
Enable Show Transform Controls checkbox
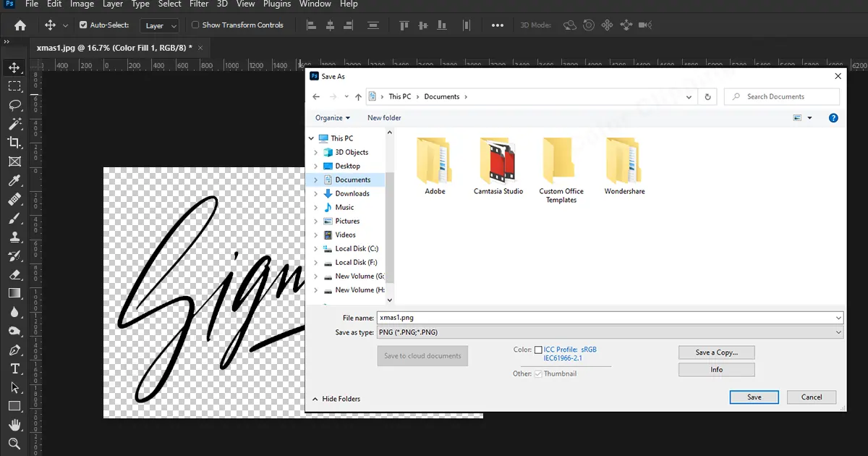(x=195, y=25)
